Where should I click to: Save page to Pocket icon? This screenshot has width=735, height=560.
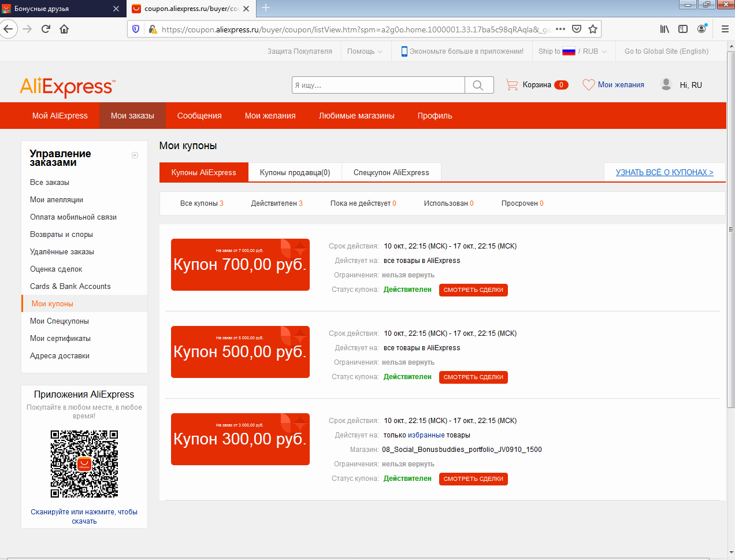tap(577, 29)
